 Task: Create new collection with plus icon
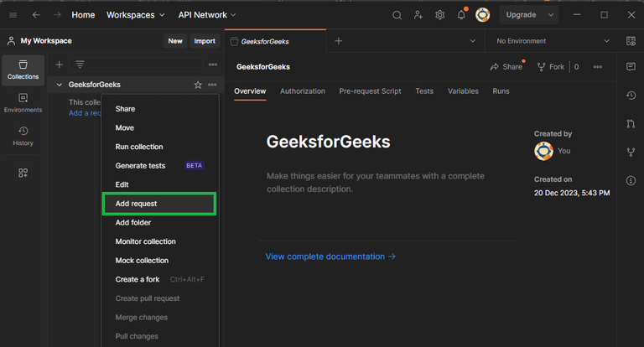pyautogui.click(x=59, y=65)
